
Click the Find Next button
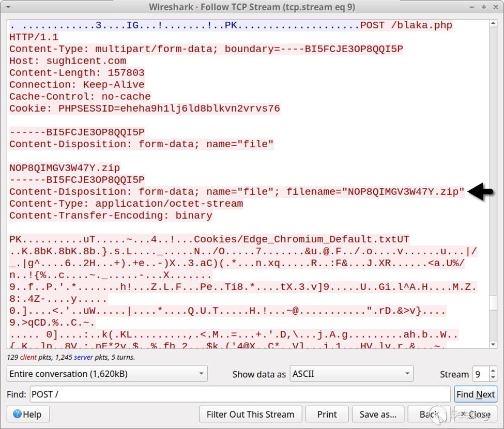tap(476, 394)
